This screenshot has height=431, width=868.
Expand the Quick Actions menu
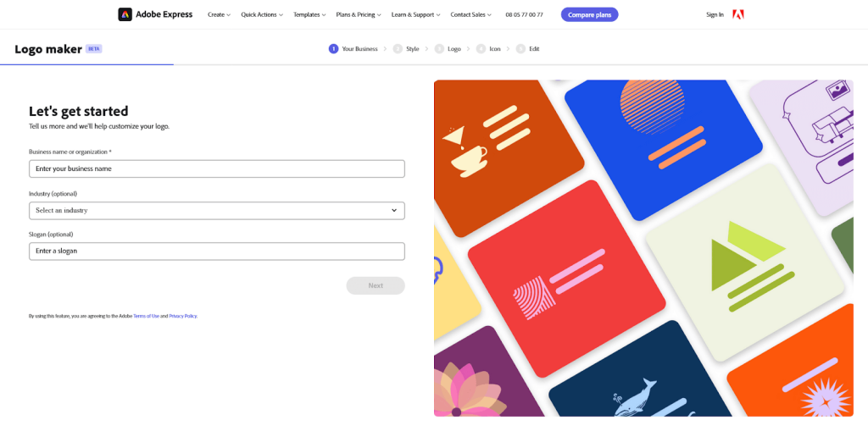click(262, 15)
